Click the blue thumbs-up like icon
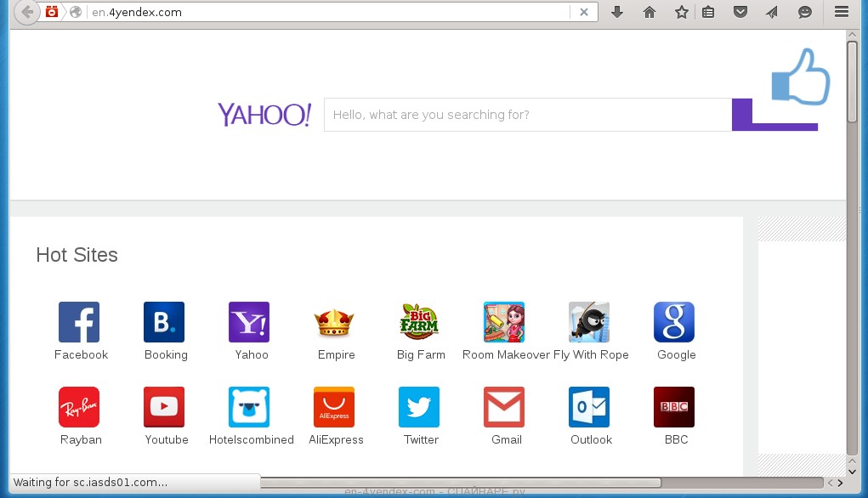 (800, 78)
